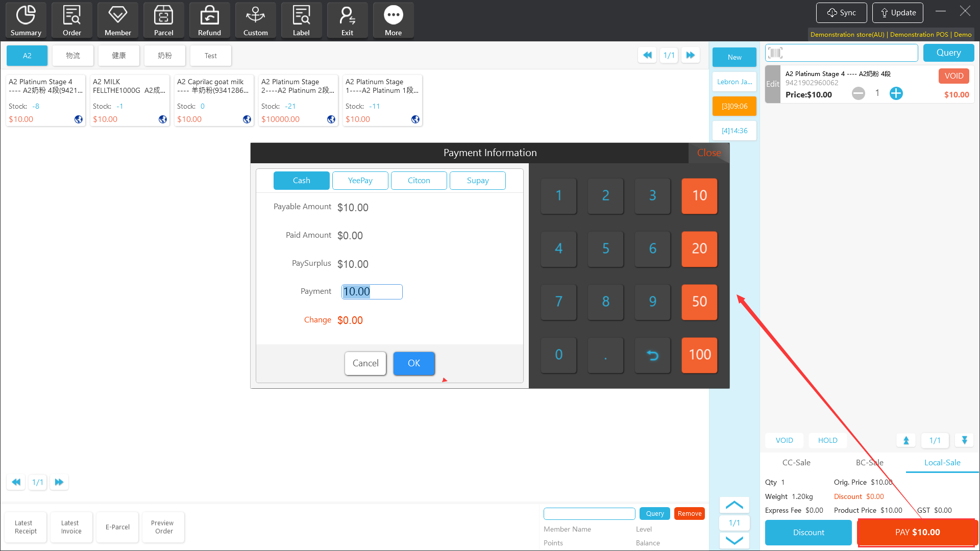Screen dimensions: 980x551
Task: Select the Citcon payment method
Action: tap(419, 181)
